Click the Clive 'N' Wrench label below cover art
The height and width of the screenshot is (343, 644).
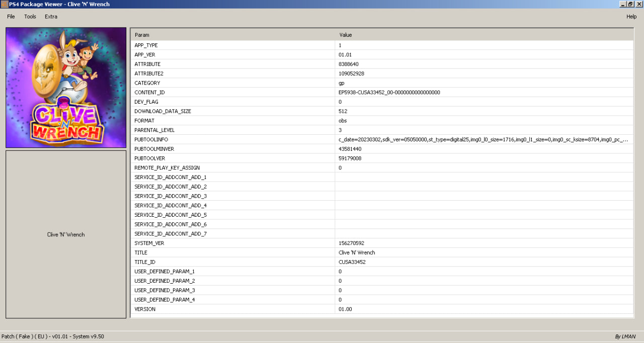coord(66,235)
